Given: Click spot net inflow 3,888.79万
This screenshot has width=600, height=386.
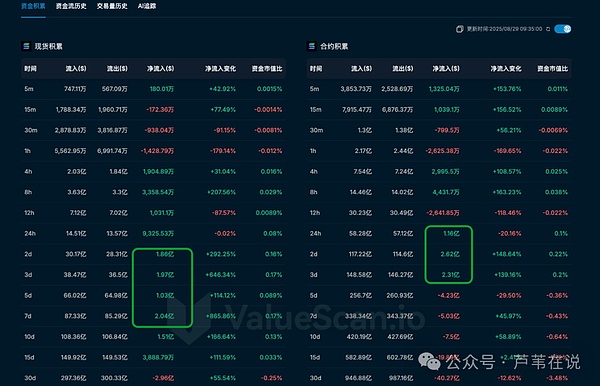Looking at the screenshot, I should coord(158,357).
